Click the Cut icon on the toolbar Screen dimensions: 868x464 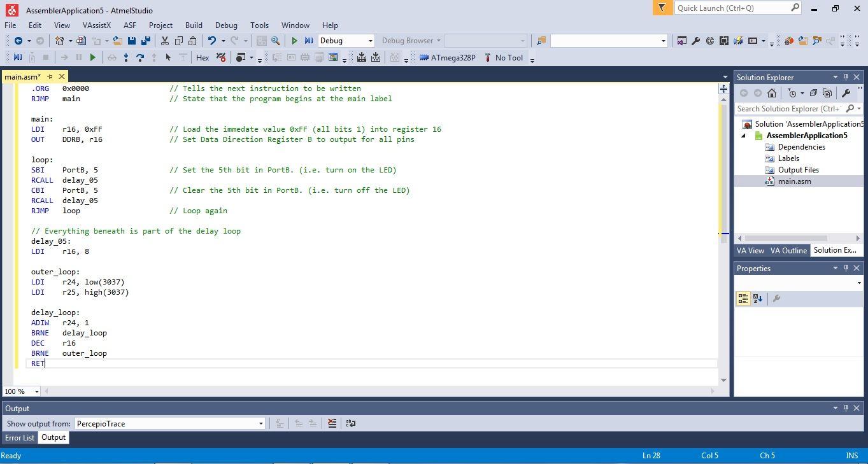[164, 40]
